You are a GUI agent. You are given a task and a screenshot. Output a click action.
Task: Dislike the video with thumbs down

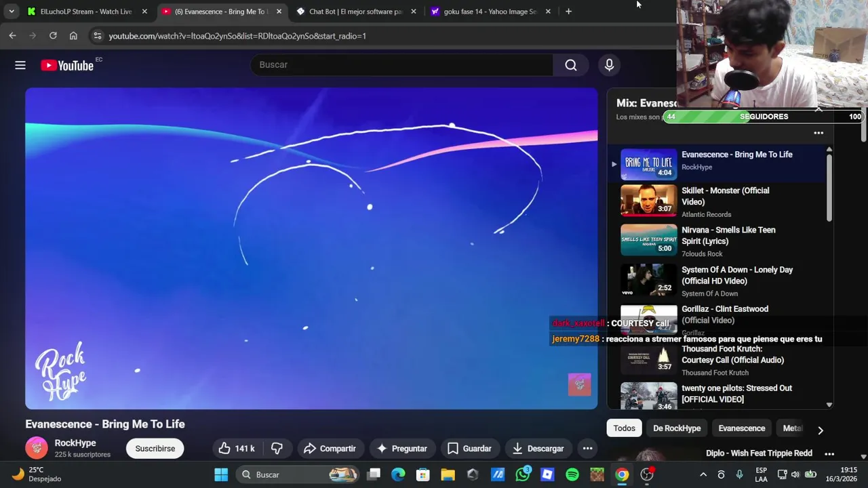pos(277,449)
